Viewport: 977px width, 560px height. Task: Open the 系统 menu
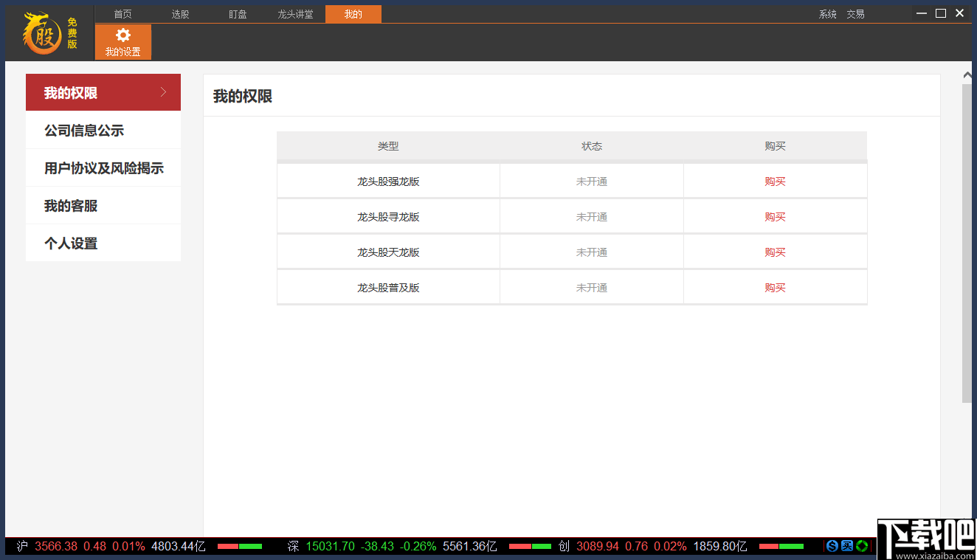(828, 14)
